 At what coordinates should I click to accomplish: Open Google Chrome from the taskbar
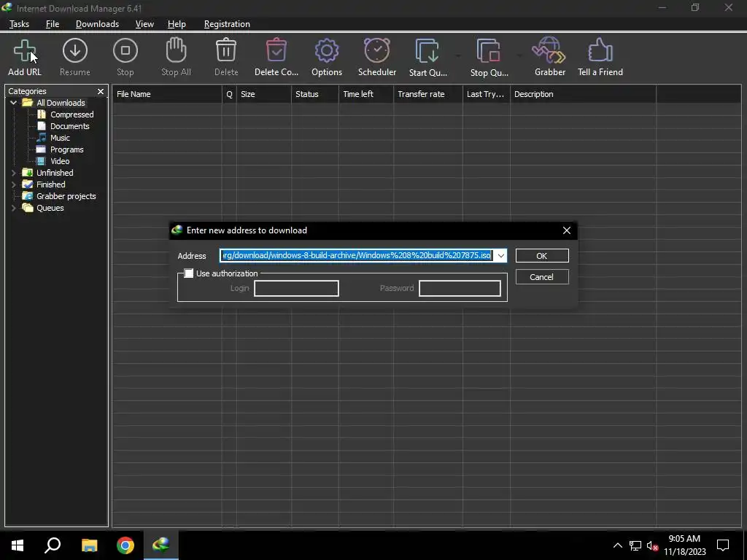(x=125, y=545)
